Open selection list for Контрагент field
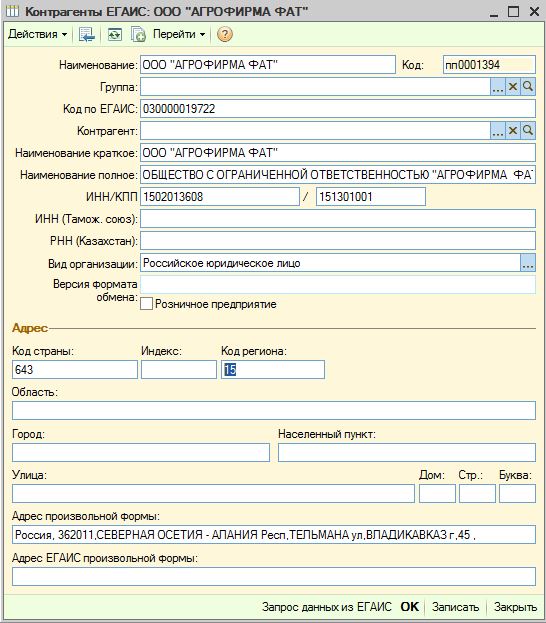The height and width of the screenshot is (623, 546). 498,130
